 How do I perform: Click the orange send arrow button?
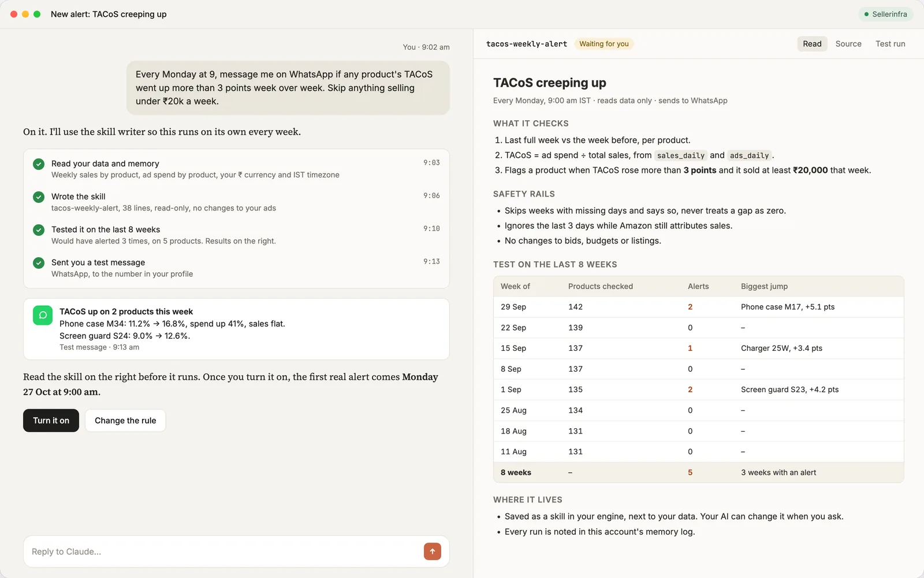coord(432,551)
